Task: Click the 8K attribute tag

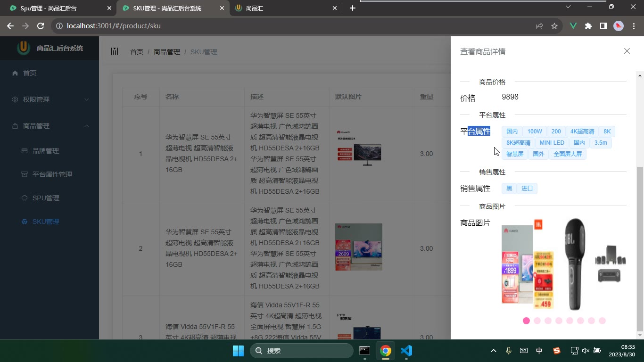Action: 607,132
